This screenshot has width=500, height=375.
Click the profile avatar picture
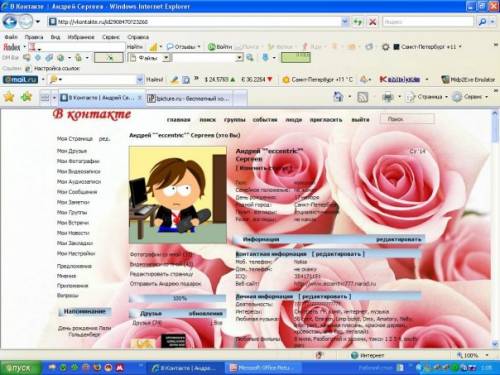tap(178, 195)
